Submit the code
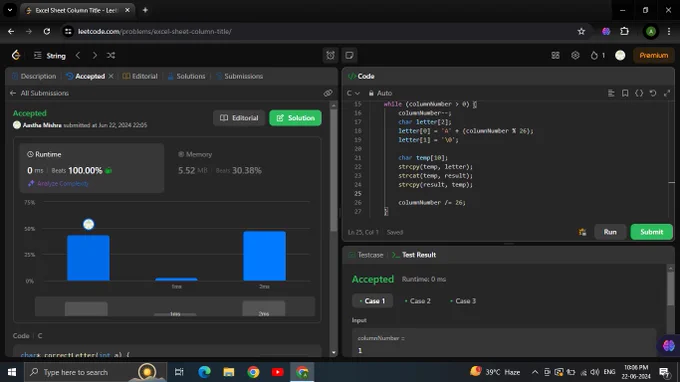Image resolution: width=680 pixels, height=382 pixels. [651, 232]
